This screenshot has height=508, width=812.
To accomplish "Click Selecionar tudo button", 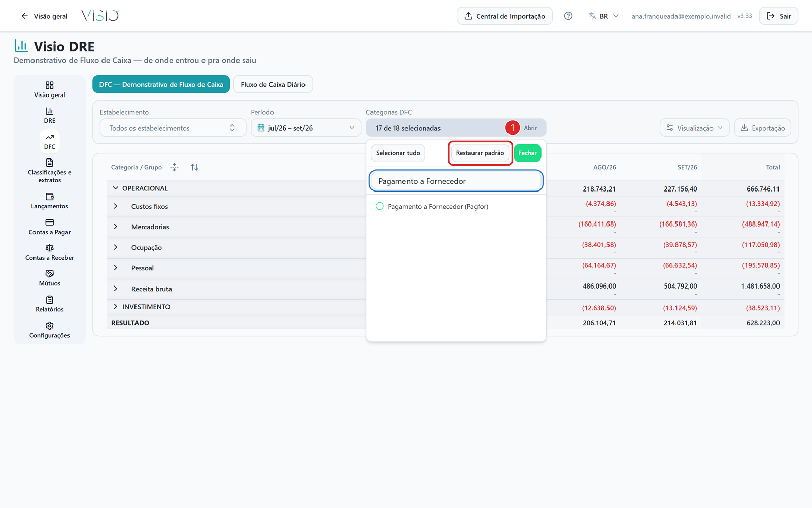I will 398,153.
